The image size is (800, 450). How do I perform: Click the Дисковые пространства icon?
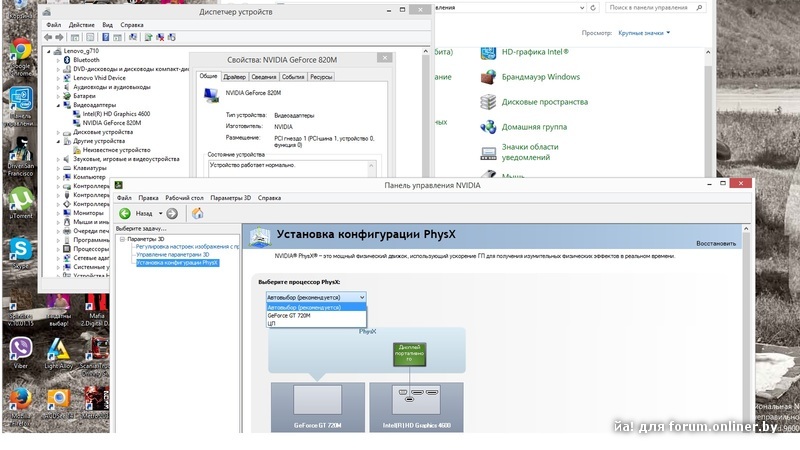488,102
